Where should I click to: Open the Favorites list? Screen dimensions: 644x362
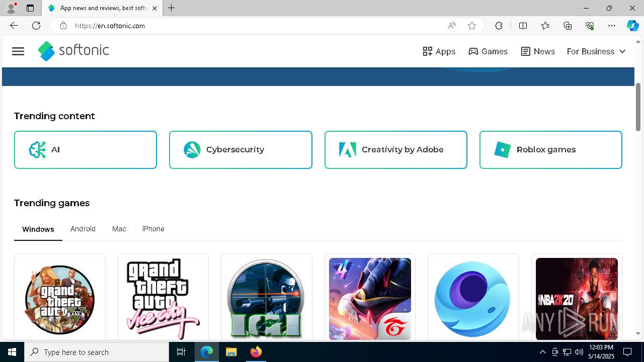click(545, 26)
